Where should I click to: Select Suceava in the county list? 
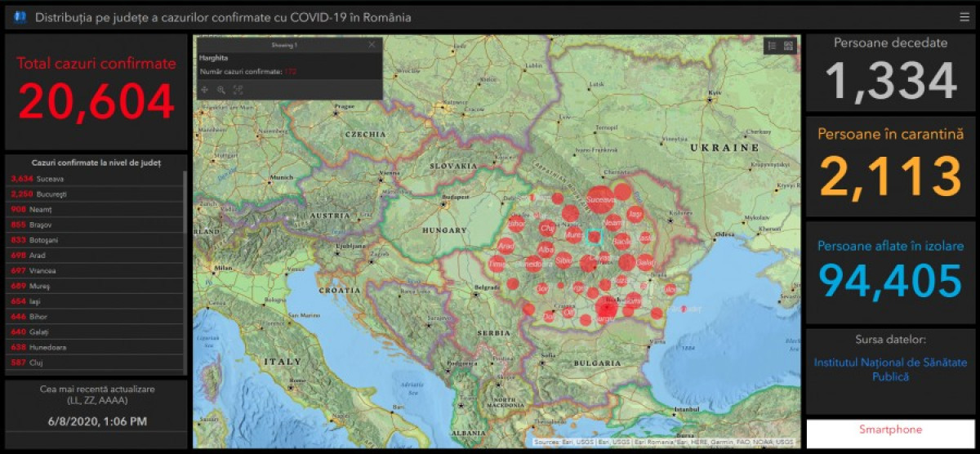coord(51,178)
